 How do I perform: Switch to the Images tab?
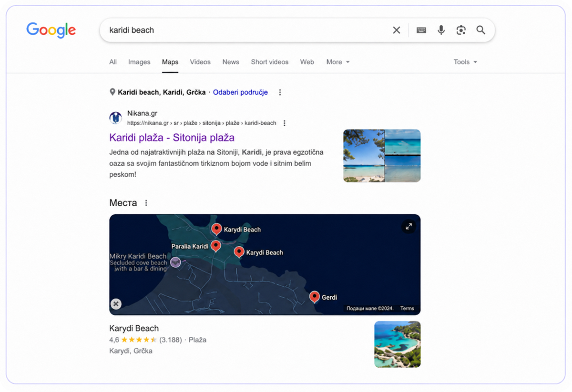click(x=139, y=62)
